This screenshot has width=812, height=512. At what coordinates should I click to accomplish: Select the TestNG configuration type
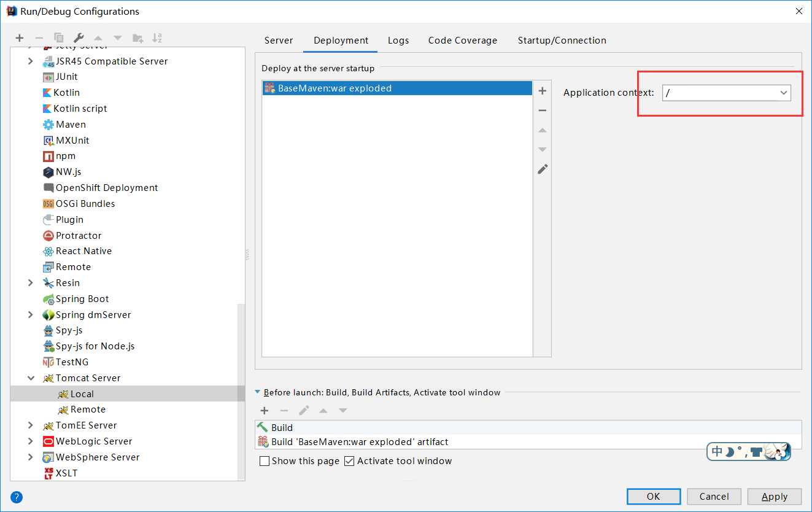click(x=66, y=362)
